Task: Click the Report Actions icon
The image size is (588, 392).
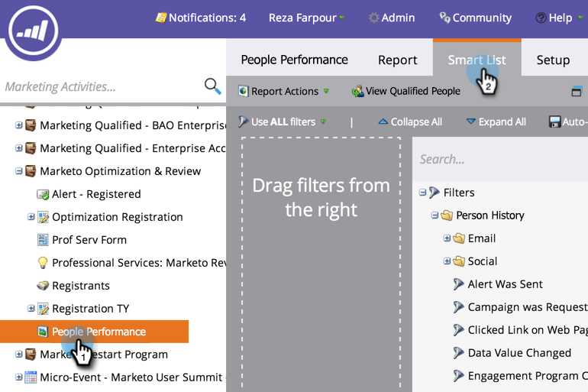Action: click(244, 91)
